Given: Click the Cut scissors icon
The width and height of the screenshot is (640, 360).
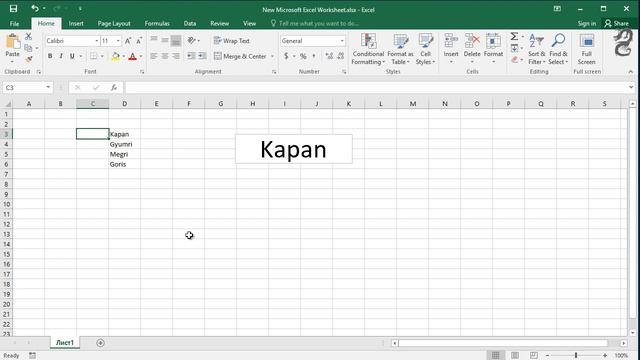Looking at the screenshot, I should pos(28,37).
